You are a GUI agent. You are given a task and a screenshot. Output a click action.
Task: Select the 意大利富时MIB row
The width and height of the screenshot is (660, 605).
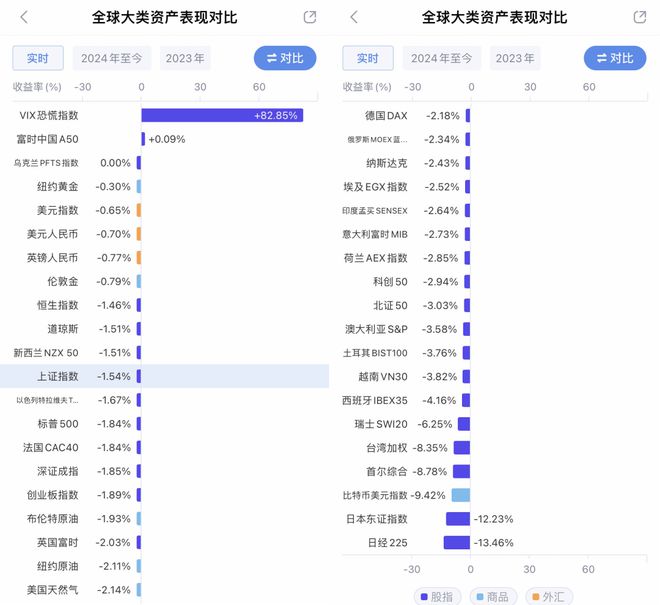[495, 234]
